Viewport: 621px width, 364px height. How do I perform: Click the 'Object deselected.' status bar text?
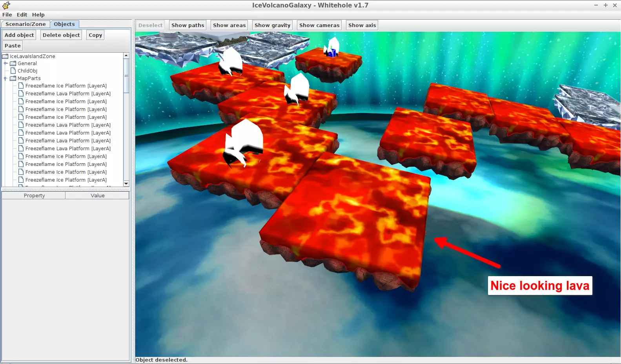pos(162,360)
